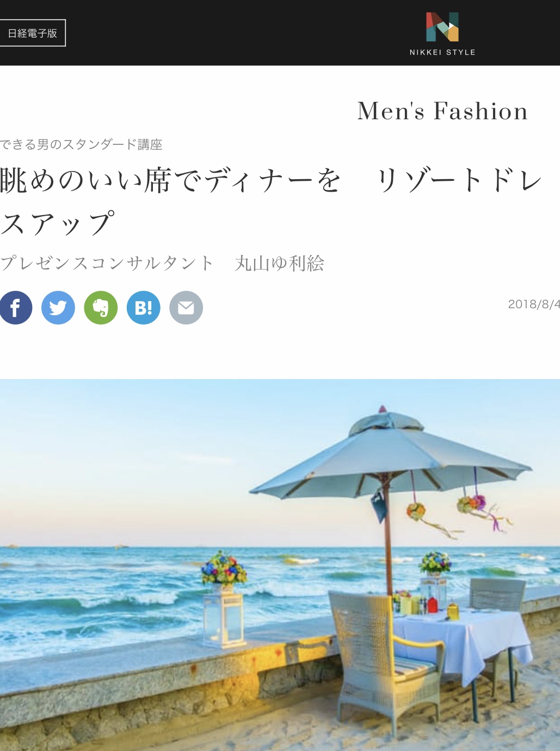Click the NIKKEI STYLE text label

(x=442, y=52)
